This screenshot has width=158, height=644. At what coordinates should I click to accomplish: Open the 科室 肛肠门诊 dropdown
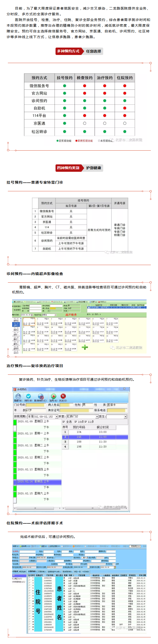pyautogui.click(x=97, y=417)
